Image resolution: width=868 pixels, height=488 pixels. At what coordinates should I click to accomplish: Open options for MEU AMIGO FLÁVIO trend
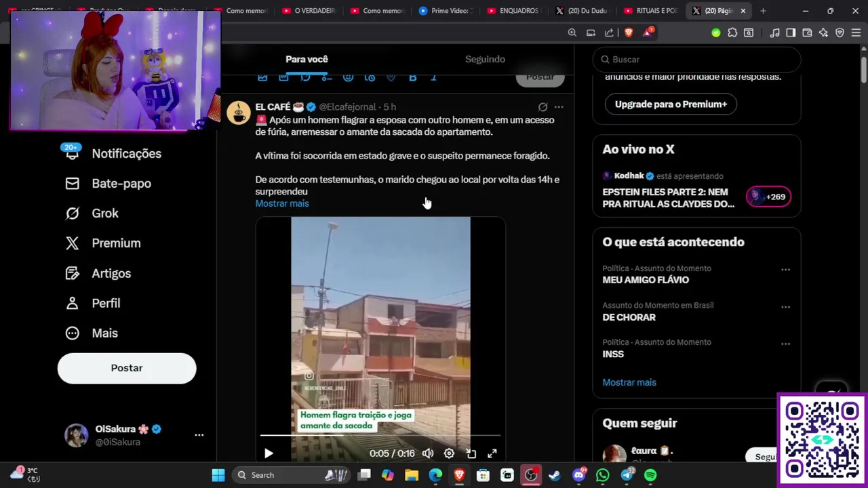pyautogui.click(x=785, y=270)
